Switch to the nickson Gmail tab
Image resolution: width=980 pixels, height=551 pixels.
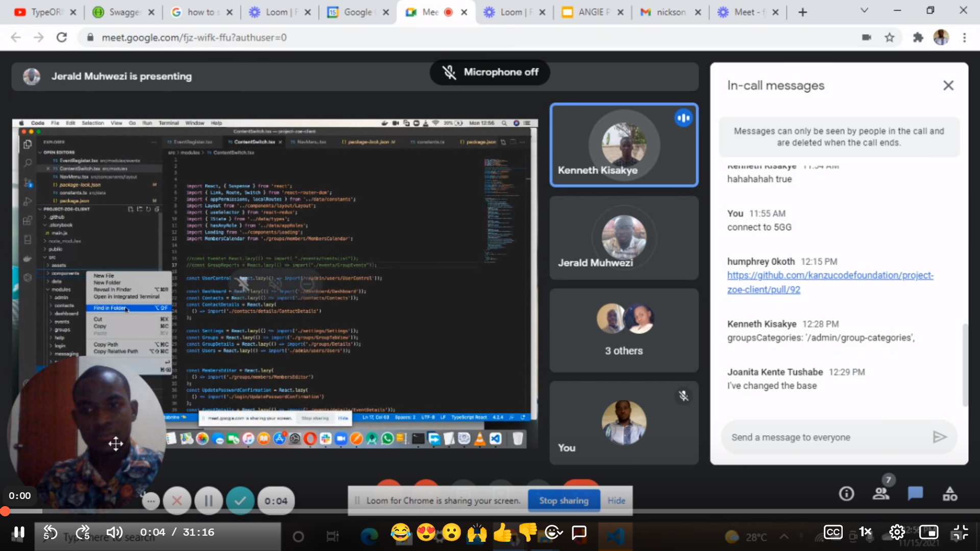(671, 12)
